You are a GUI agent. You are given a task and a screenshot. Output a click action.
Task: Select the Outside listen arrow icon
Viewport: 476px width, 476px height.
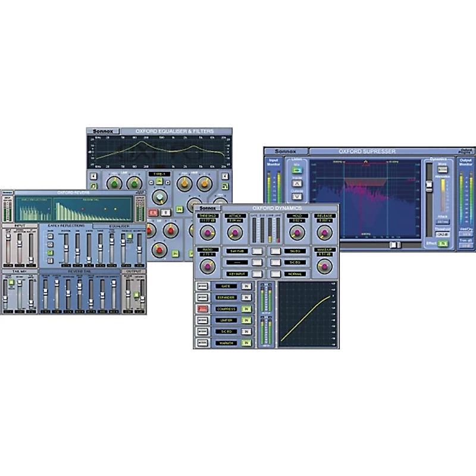click(296, 196)
